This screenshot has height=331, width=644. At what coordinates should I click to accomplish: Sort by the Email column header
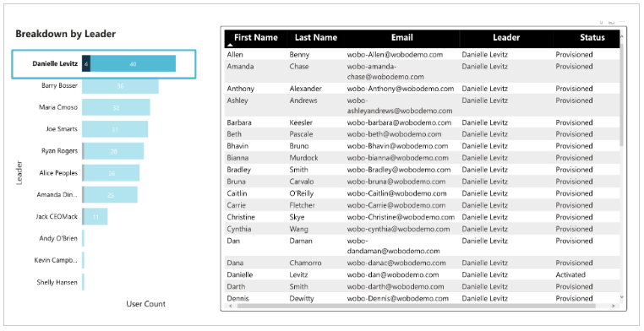pyautogui.click(x=401, y=37)
